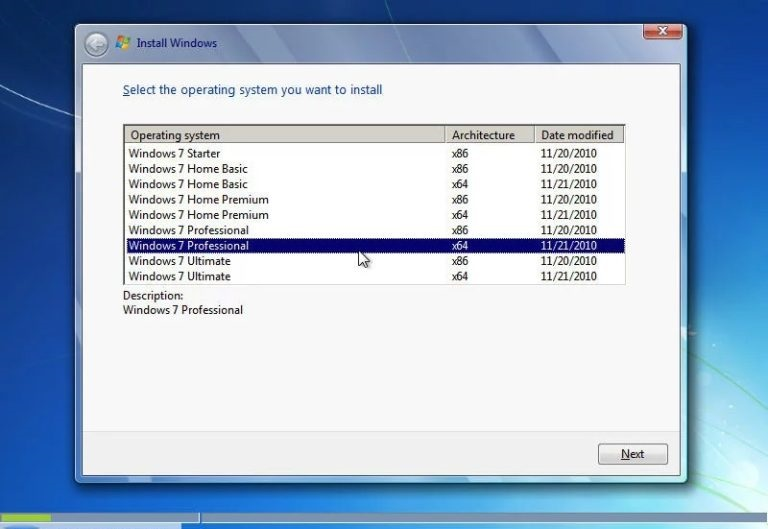
Task: Click the 11/21/2010 date of Ultimate x64
Action: (x=568, y=277)
